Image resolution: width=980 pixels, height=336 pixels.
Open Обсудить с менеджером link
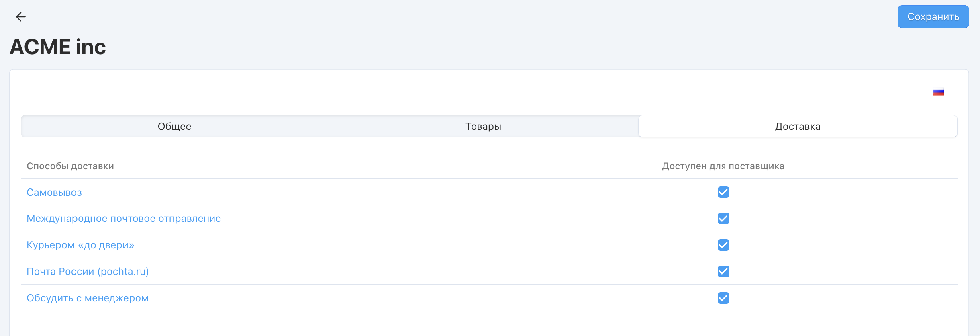[x=88, y=298]
